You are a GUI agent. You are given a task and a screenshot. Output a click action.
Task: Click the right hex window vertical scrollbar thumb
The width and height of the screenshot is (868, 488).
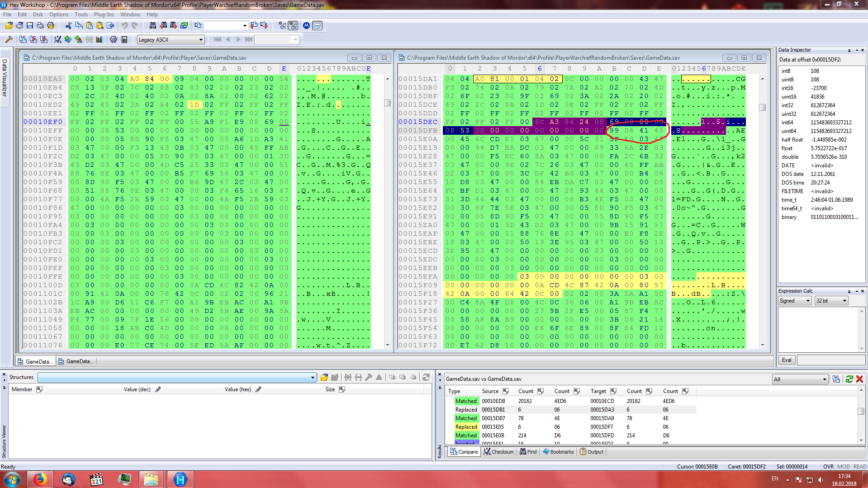point(763,108)
